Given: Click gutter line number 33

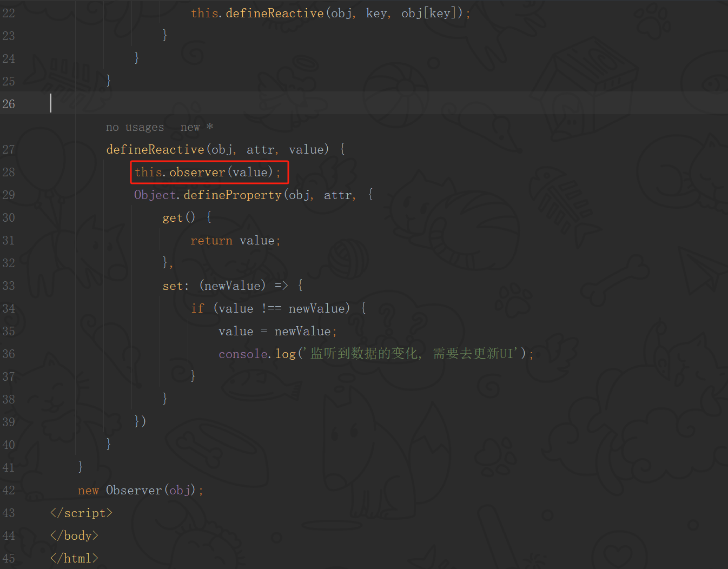Looking at the screenshot, I should coord(9,286).
